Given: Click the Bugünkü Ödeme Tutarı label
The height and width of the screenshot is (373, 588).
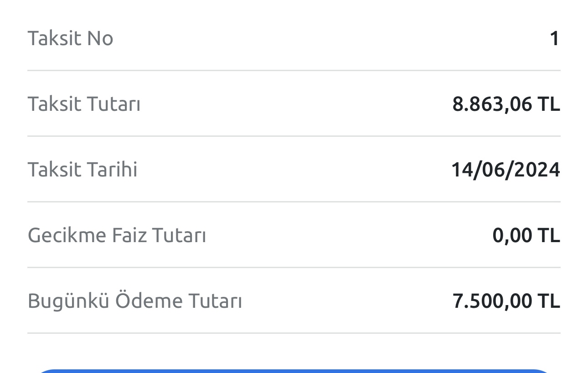Looking at the screenshot, I should click(134, 301).
